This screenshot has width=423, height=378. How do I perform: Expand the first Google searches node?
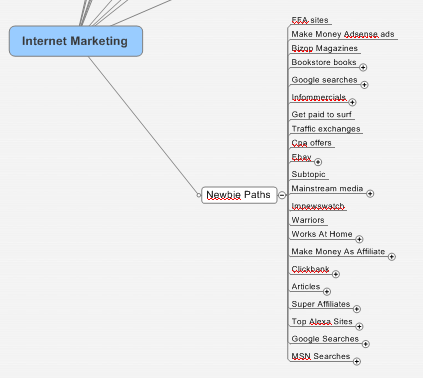tap(364, 85)
